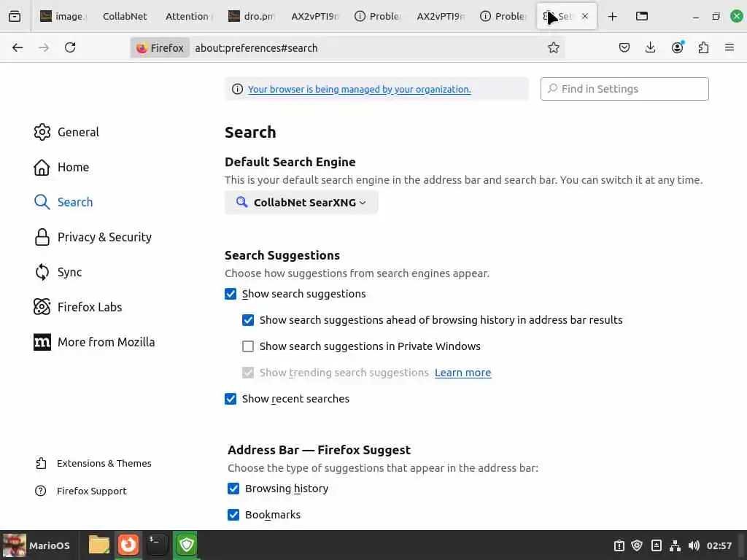Click the Save to Pocket icon
Image resolution: width=747 pixels, height=560 pixels.
[624, 47]
